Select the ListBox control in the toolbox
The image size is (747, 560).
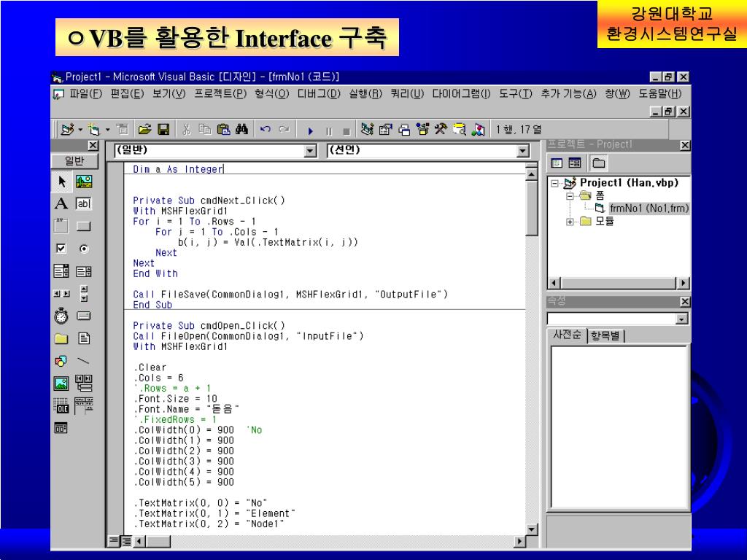(x=83, y=271)
